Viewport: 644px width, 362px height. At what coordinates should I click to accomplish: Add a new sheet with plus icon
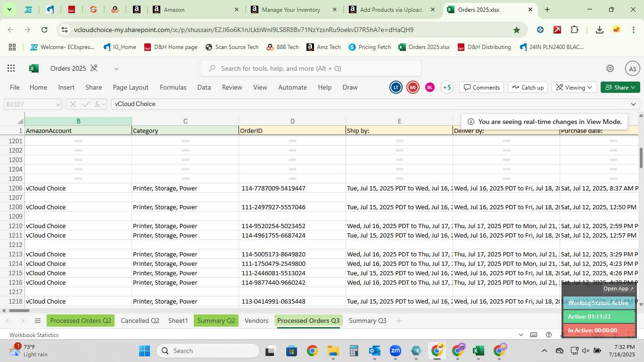[x=399, y=321]
